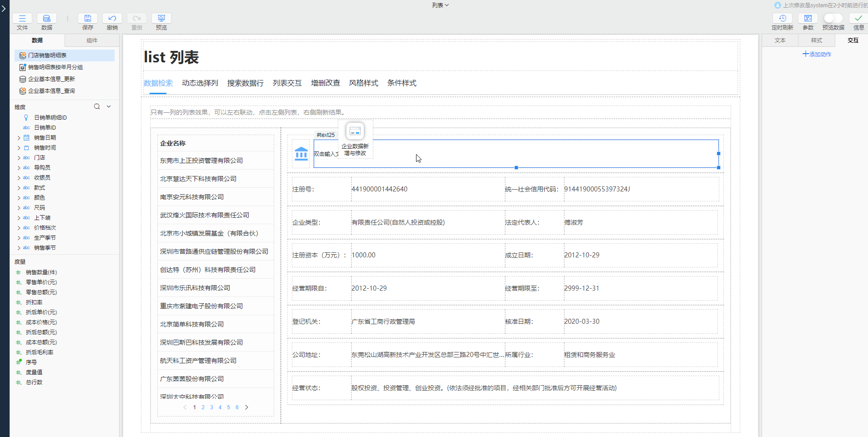
Task: Click the 保存 save icon
Action: [x=88, y=19]
